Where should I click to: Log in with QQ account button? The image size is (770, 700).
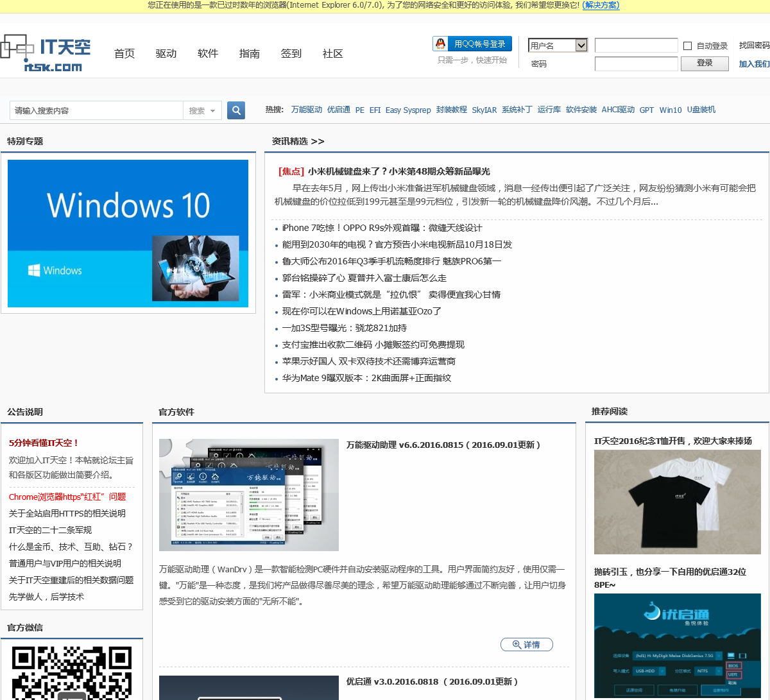(472, 44)
